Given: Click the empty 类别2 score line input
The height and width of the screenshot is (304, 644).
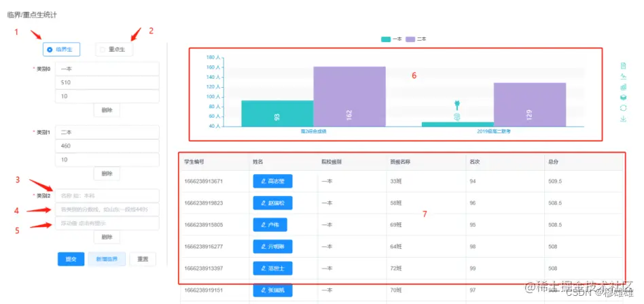Looking at the screenshot, I should (x=107, y=209).
